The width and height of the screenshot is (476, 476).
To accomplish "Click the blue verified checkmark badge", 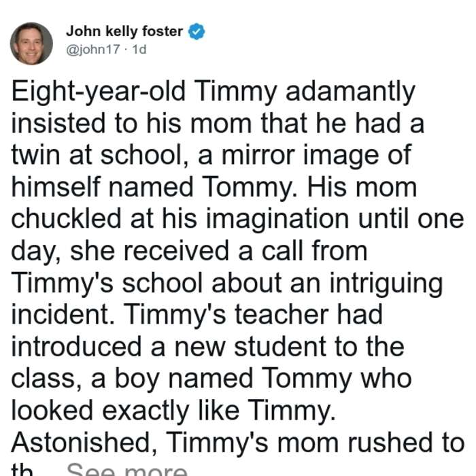I will point(197,31).
